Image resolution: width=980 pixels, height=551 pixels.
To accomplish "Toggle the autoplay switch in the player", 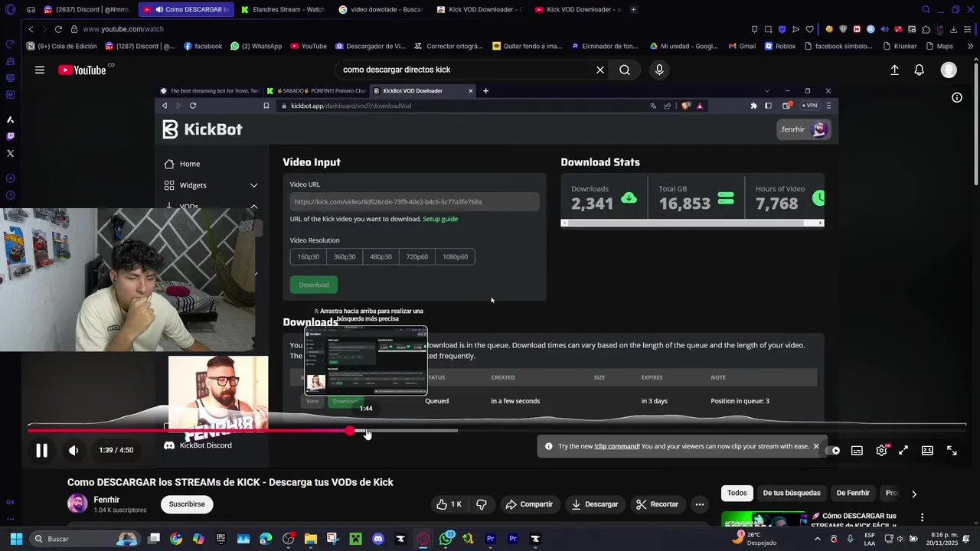I will click(x=835, y=451).
